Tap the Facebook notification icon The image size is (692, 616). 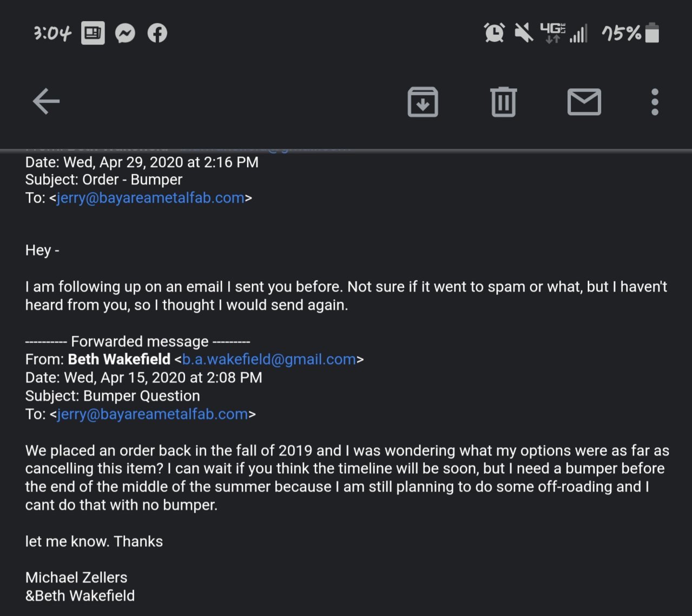[157, 34]
